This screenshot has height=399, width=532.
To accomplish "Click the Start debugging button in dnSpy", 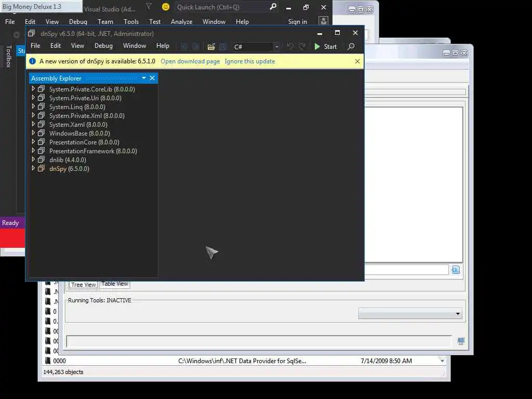I will pyautogui.click(x=325, y=46).
